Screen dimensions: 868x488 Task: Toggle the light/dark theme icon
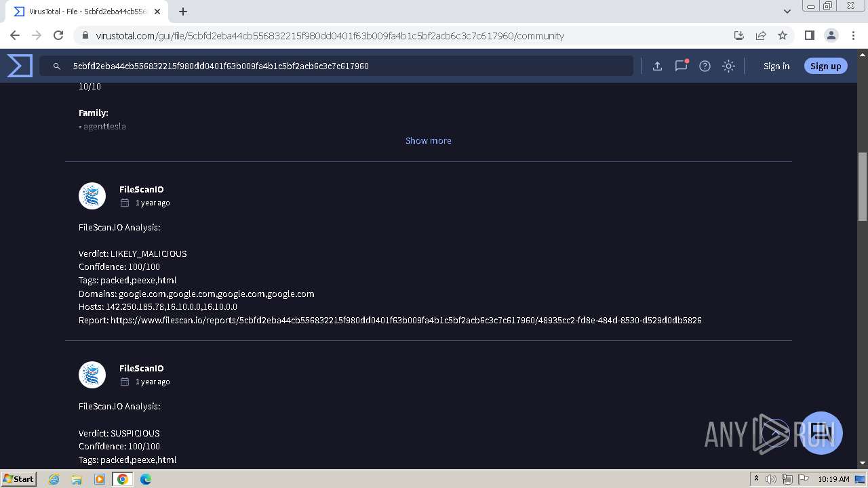(x=728, y=66)
